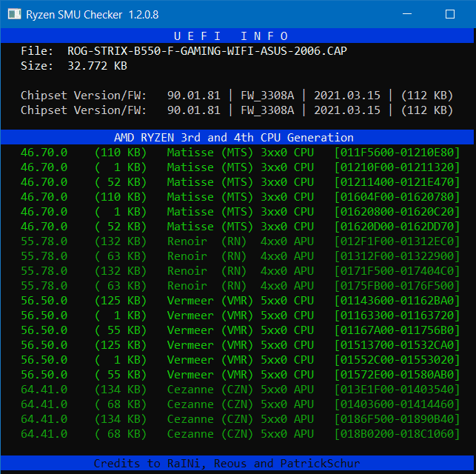Click '(110 KB)' in the [01604F00-01620780] row

point(121,197)
